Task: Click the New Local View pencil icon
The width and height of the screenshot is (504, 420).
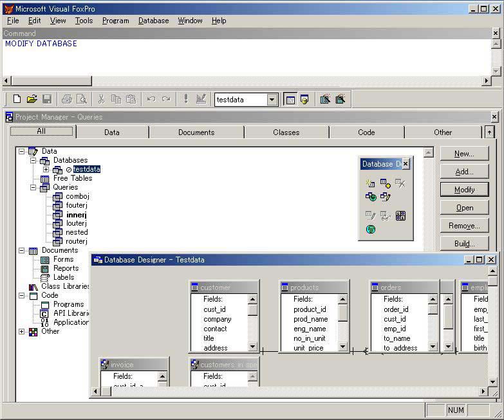Action: (386, 197)
